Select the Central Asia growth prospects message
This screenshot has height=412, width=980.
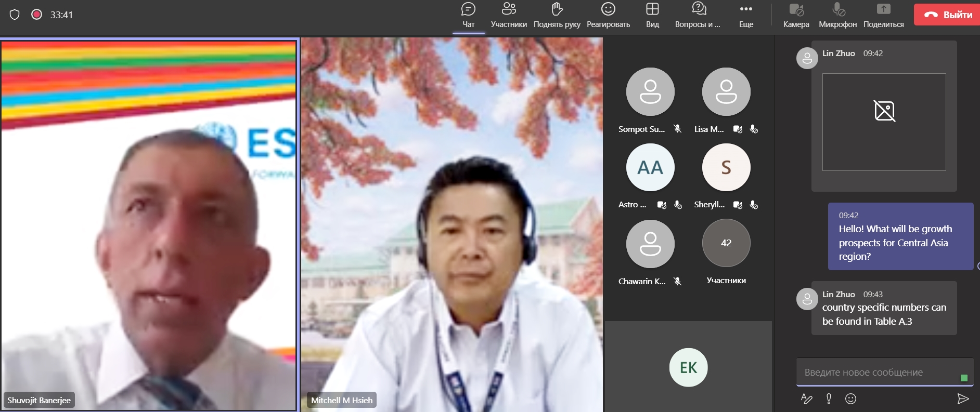click(900, 236)
